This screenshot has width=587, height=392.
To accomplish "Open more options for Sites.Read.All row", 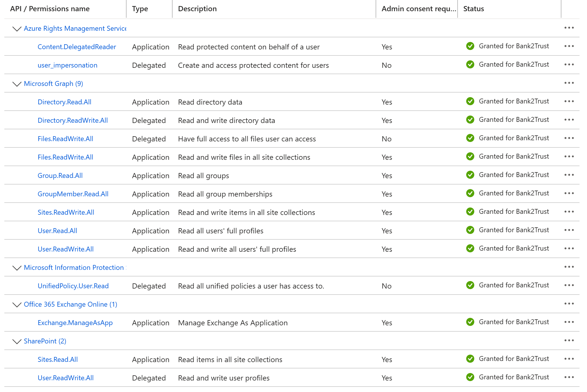I will click(569, 359).
